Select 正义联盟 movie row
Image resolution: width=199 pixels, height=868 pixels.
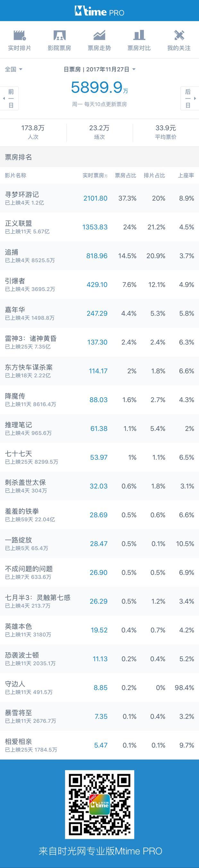pos(99,227)
